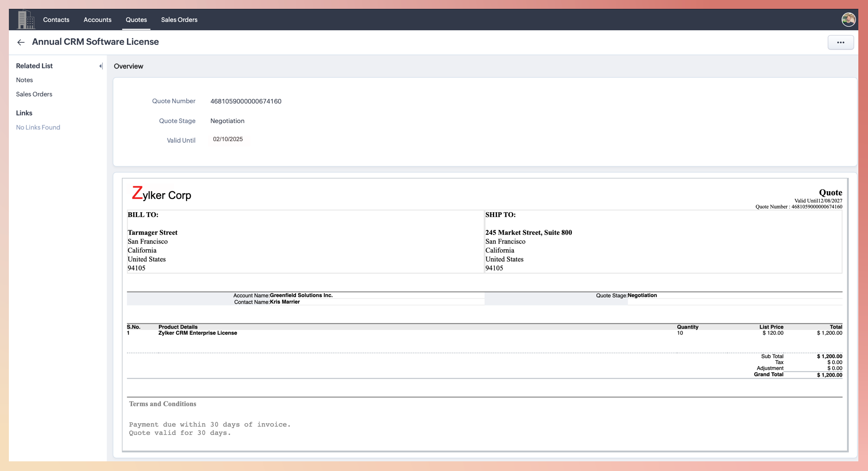Click the Quote Number value
Viewport: 868px width, 471px height.
(x=246, y=101)
